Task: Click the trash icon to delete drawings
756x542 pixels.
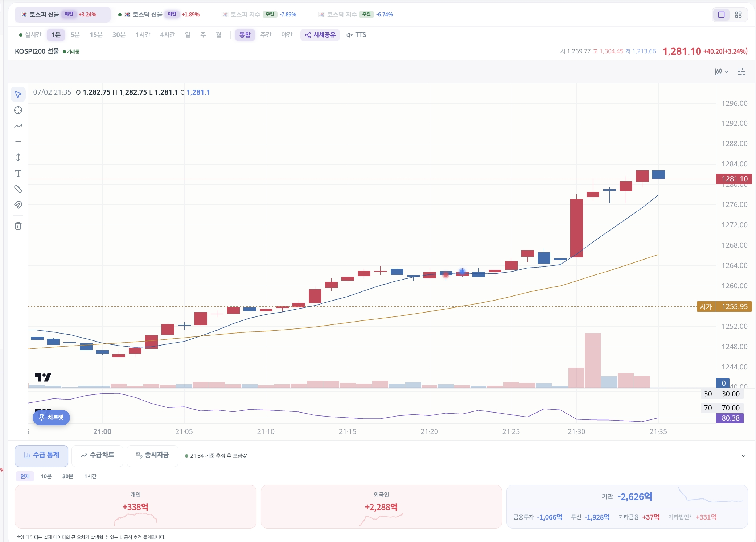Action: pyautogui.click(x=18, y=226)
